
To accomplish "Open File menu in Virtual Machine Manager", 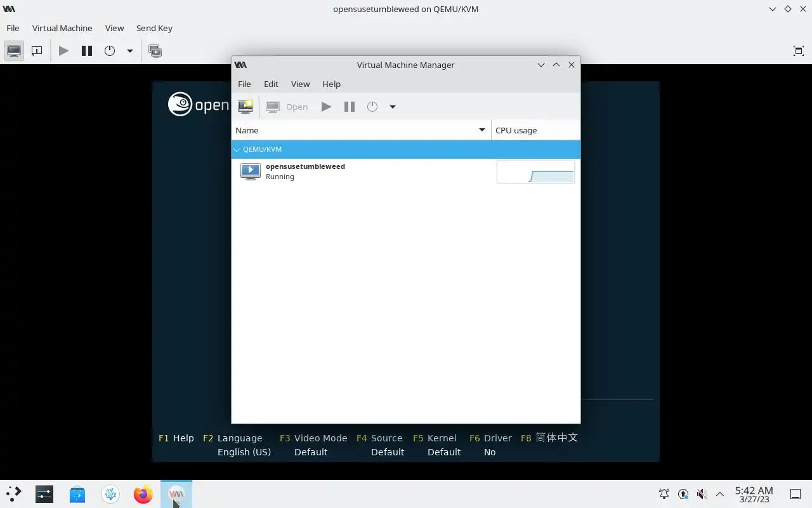I will (x=244, y=84).
